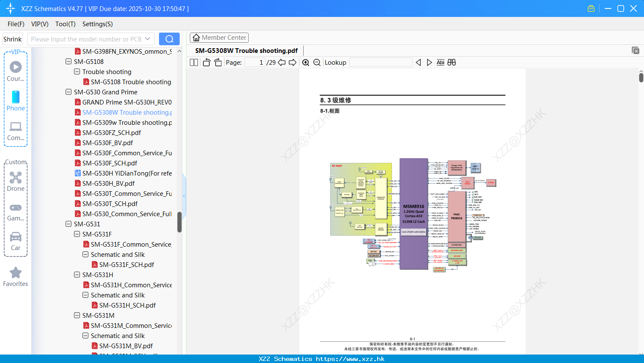
Task: Open SM-G530T_SCH.pdf
Action: pos(106,203)
